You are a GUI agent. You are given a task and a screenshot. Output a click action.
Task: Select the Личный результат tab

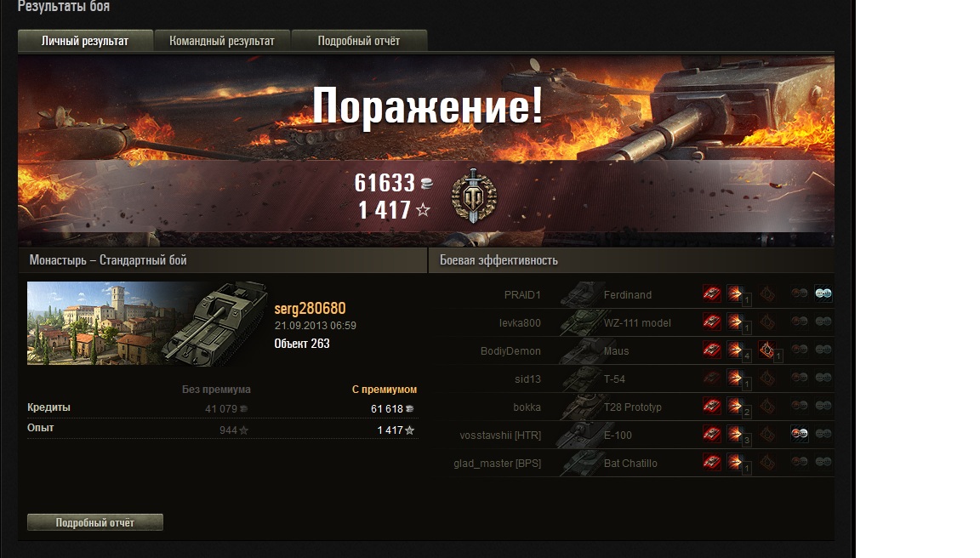[85, 41]
